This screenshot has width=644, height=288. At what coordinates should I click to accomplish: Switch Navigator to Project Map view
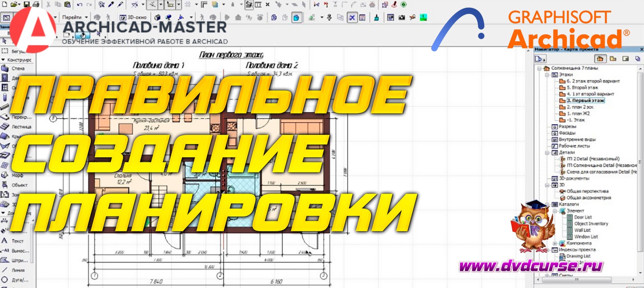click(600, 59)
